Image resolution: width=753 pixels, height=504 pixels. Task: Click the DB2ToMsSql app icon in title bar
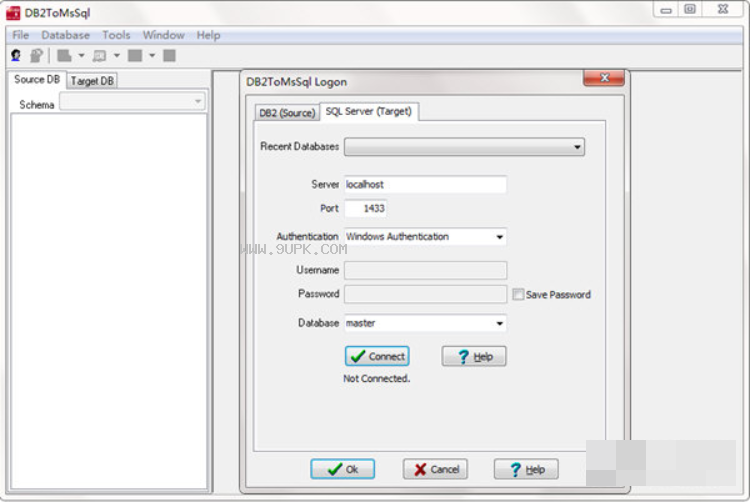(x=13, y=13)
